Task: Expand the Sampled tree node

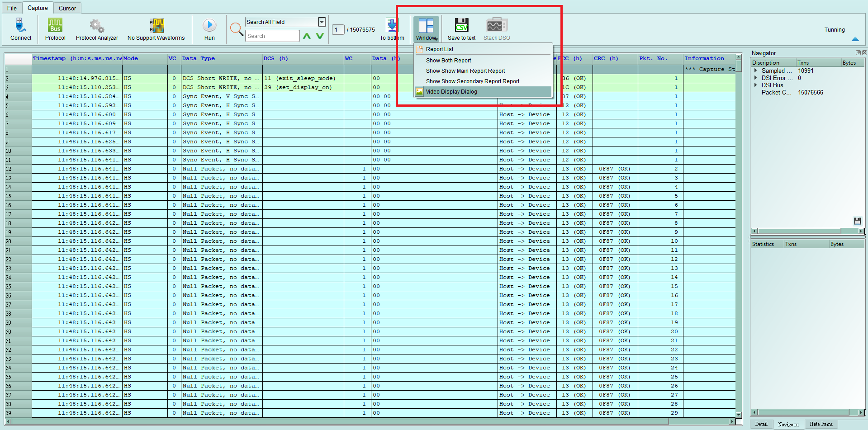Action: [755, 71]
